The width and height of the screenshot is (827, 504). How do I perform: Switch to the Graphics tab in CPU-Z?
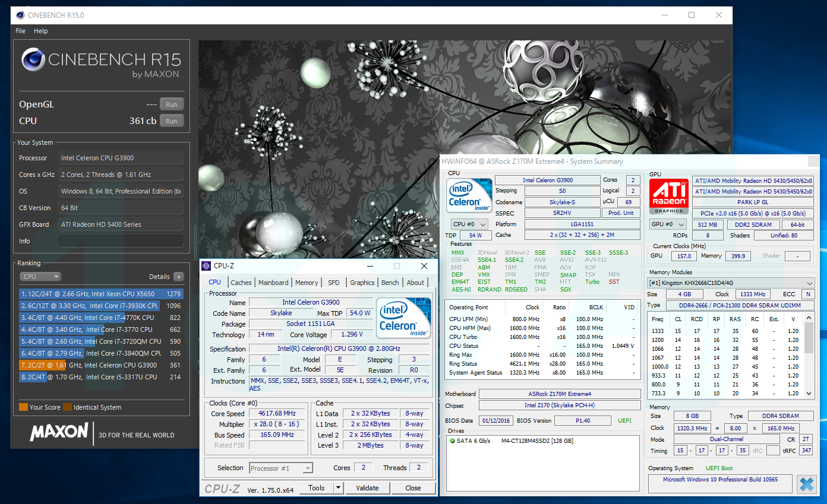[x=362, y=283]
